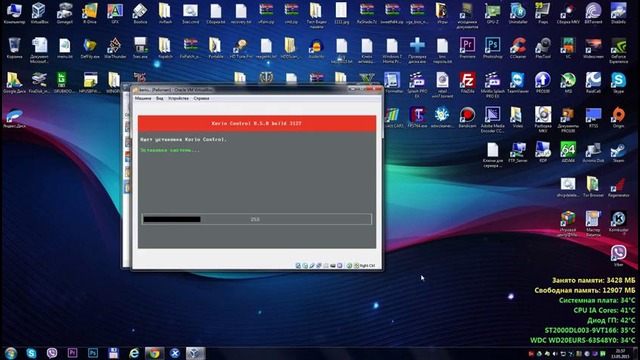The height and width of the screenshot is (360, 640).
Task: Open the RaidCall desktop shortcut
Action: point(593,82)
